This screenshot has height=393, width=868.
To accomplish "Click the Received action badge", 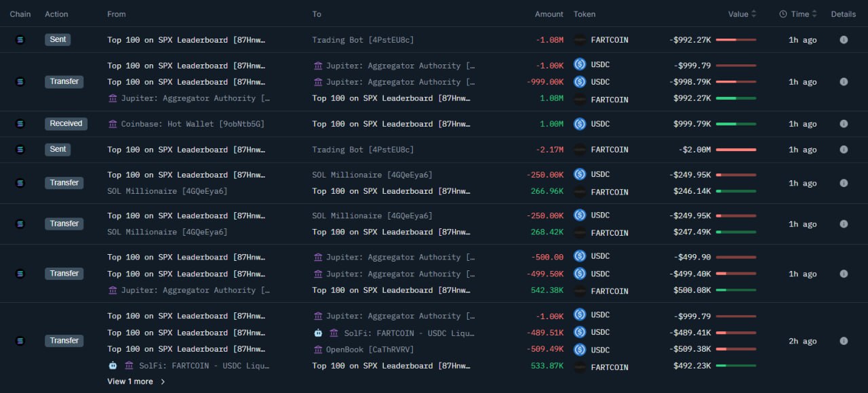I will pos(66,123).
